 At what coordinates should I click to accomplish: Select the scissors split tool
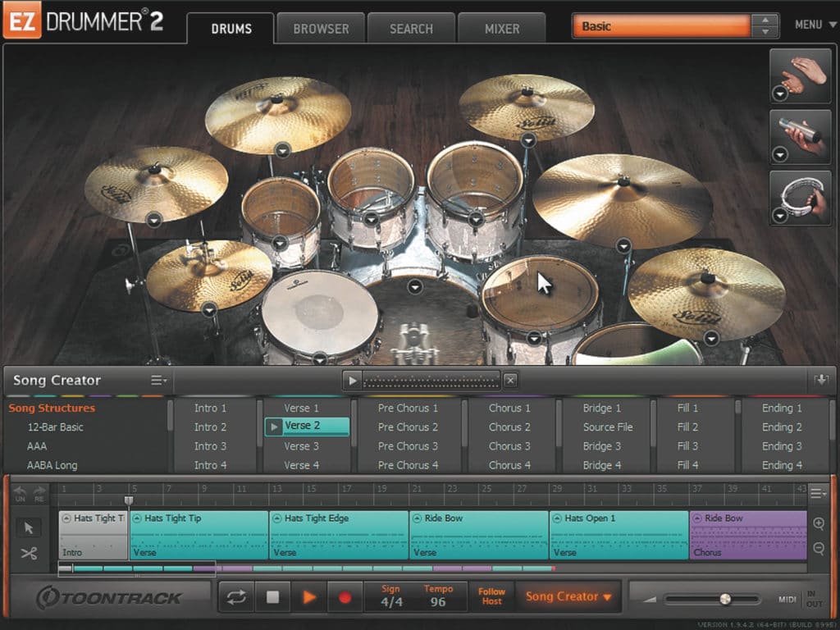point(29,554)
